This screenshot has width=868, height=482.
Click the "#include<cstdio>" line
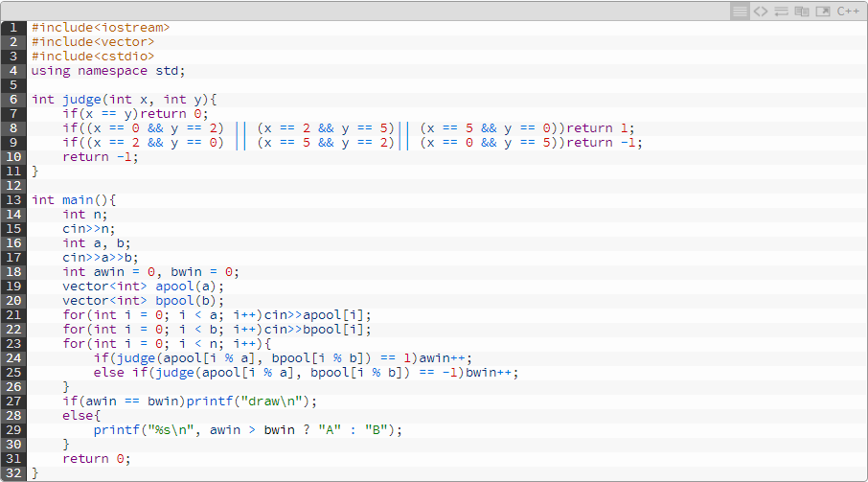(x=93, y=57)
